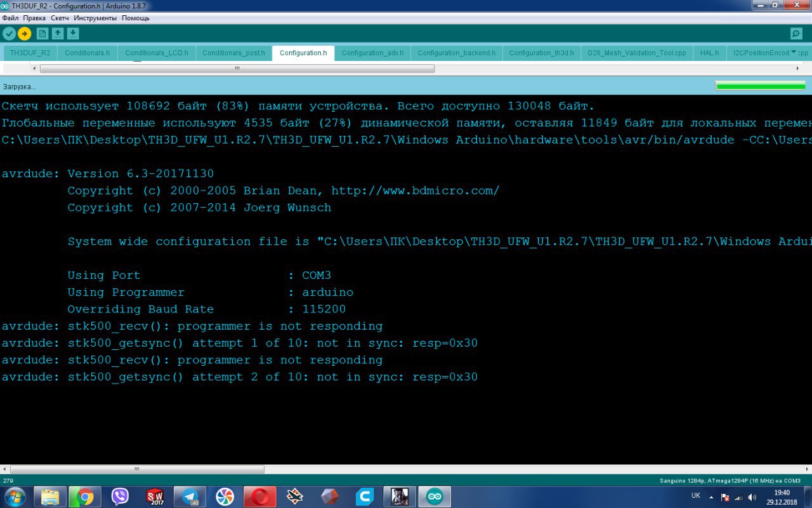The image size is (812, 508).
Task: Open the clock showing 19:40
Action: coord(782,497)
